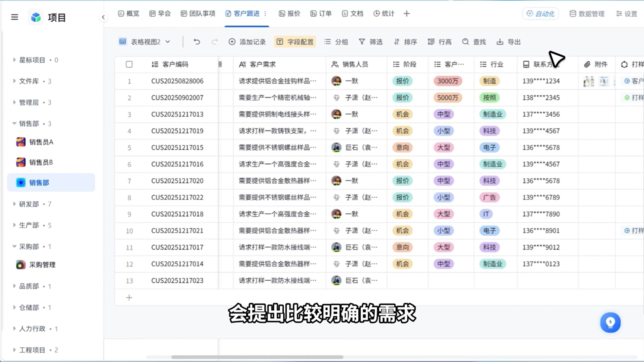Click the 自动化 button
644x362 pixels.
(541, 14)
